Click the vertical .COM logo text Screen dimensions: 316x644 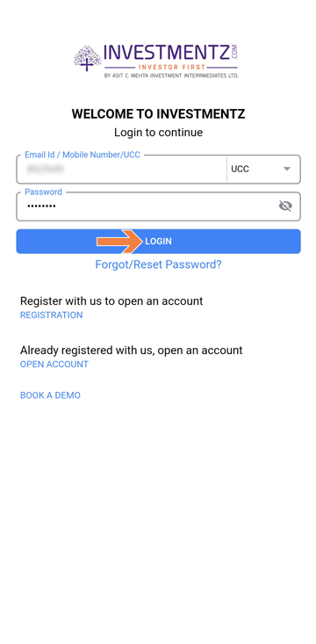click(235, 53)
